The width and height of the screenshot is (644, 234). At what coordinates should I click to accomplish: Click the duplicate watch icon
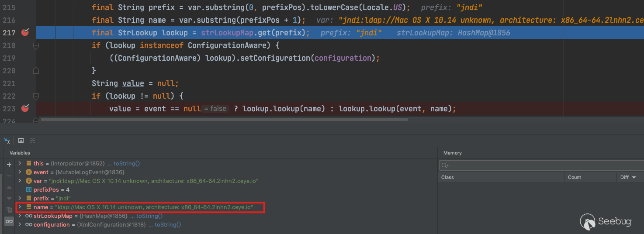coord(9,210)
